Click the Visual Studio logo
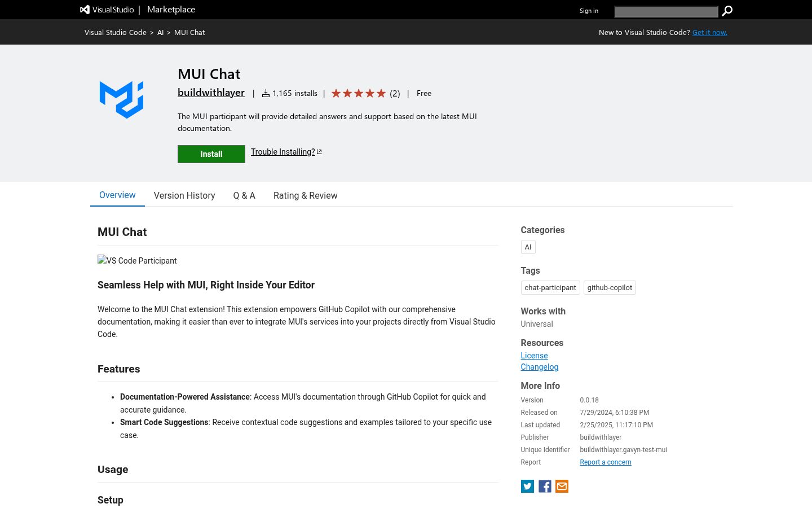 click(107, 10)
